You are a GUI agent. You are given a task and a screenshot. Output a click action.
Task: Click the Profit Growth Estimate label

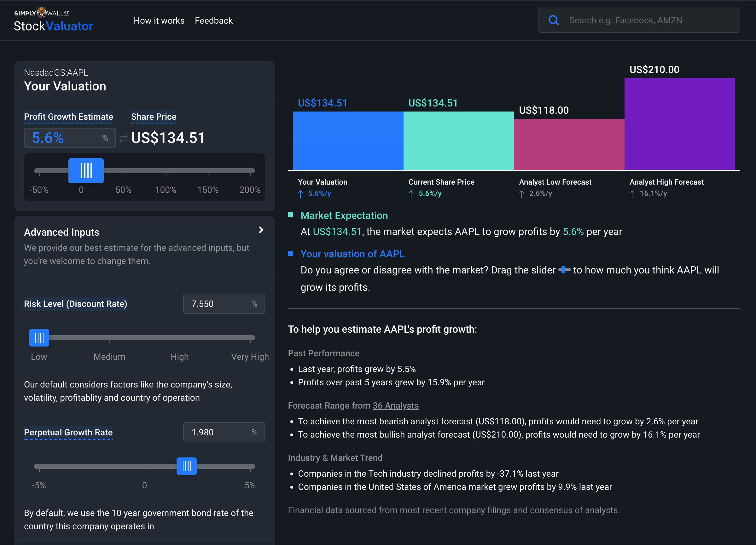[68, 117]
